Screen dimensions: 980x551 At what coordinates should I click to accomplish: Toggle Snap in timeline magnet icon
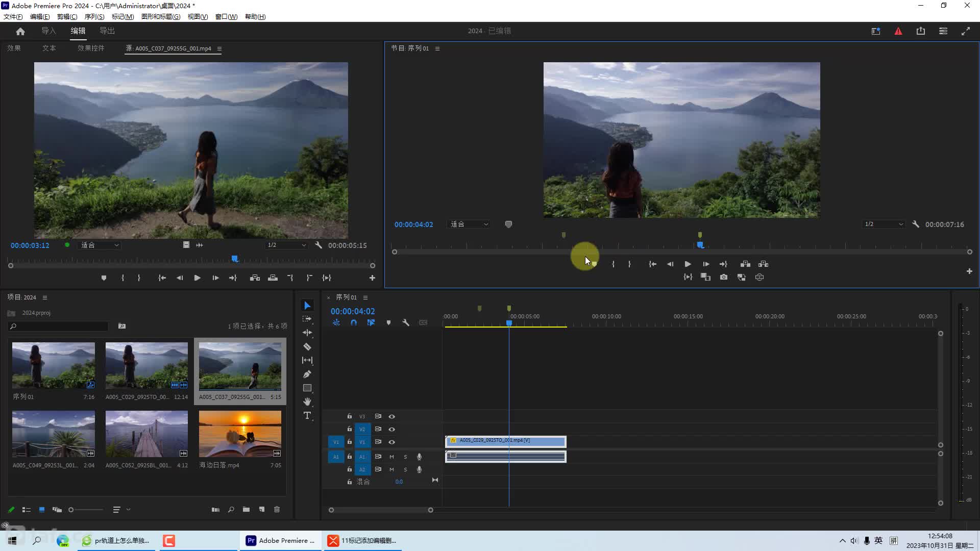coord(354,322)
